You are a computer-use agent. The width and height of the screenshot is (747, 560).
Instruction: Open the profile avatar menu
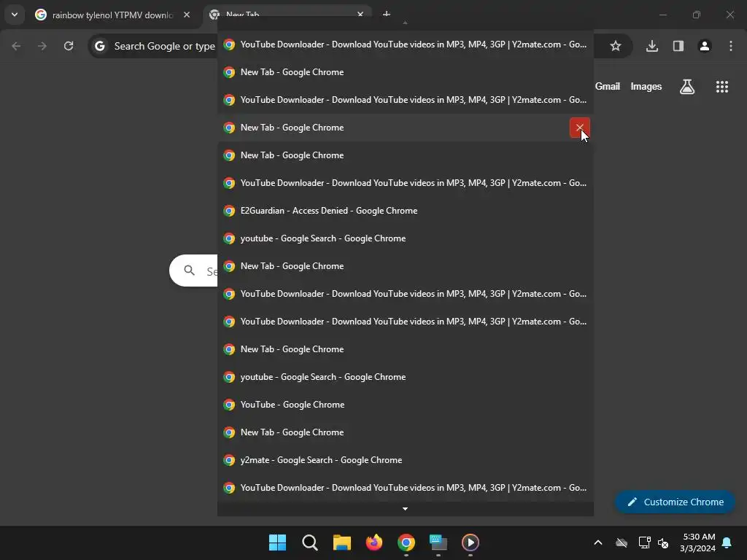[x=705, y=46]
